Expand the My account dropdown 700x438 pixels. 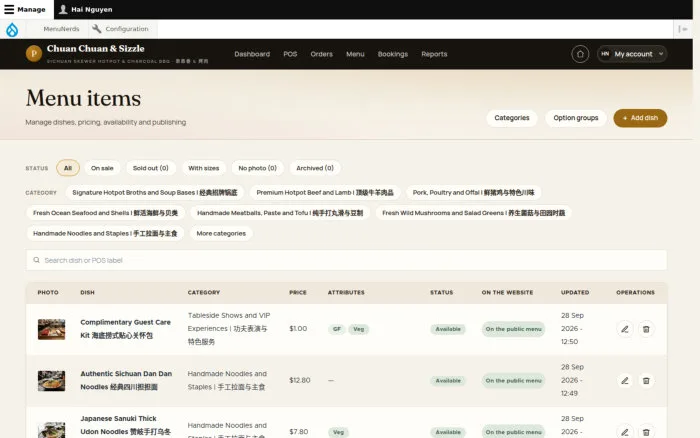pos(632,54)
